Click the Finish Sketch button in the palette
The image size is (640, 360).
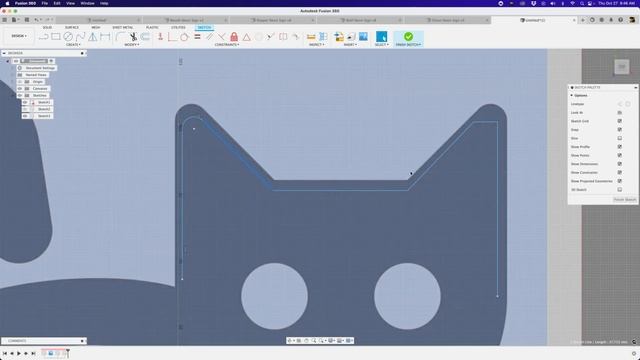[625, 200]
